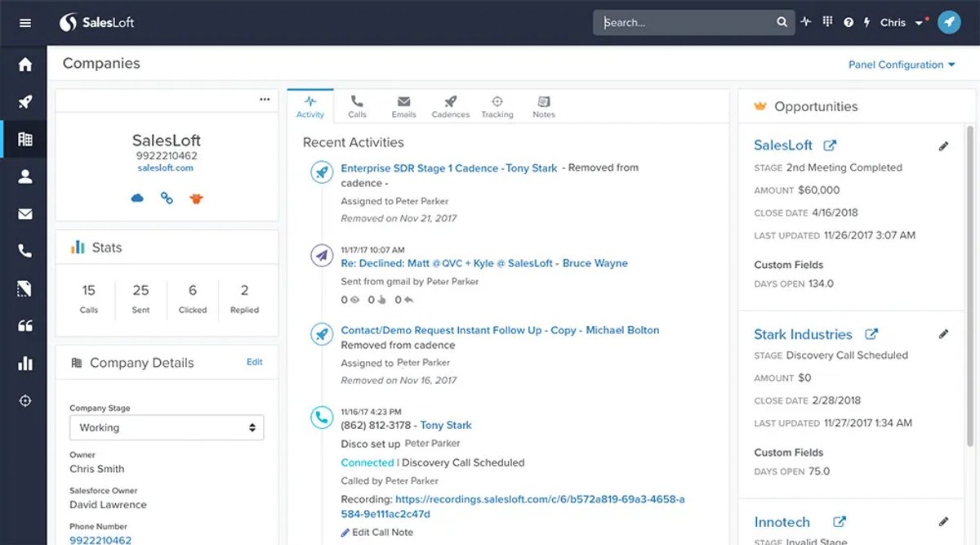Edit Innotech opportunity pencil icon
This screenshot has height=545, width=980.
pos(944,521)
